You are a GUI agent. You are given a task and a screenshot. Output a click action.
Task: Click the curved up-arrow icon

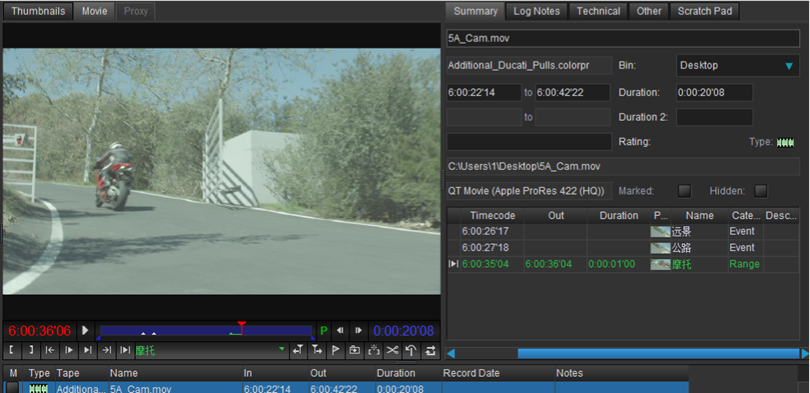[x=411, y=351]
